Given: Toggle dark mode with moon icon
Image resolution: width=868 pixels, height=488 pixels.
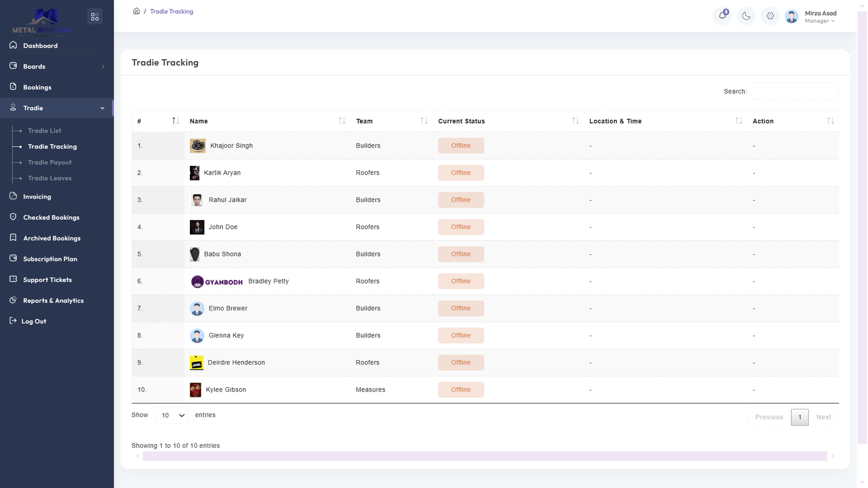Looking at the screenshot, I should 746,16.
